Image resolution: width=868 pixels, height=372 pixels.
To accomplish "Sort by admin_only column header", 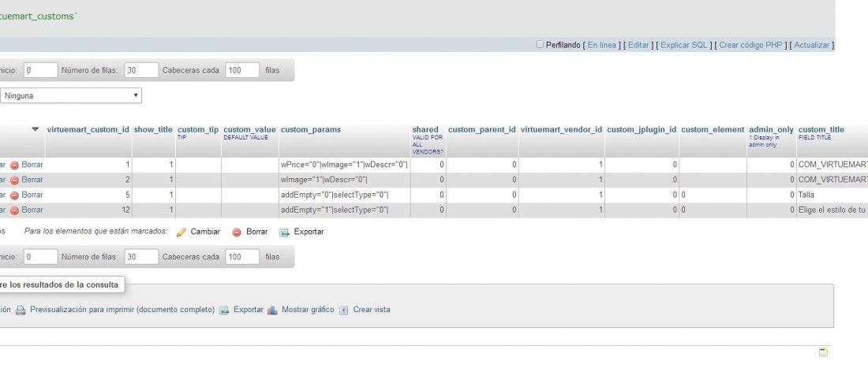I will tap(772, 130).
